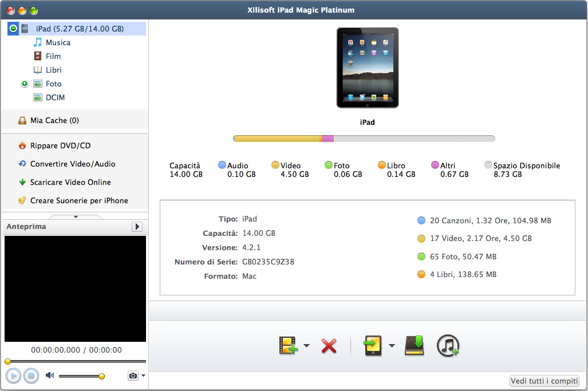Click the snapshot camera icon
The image size is (588, 391).
tap(133, 376)
